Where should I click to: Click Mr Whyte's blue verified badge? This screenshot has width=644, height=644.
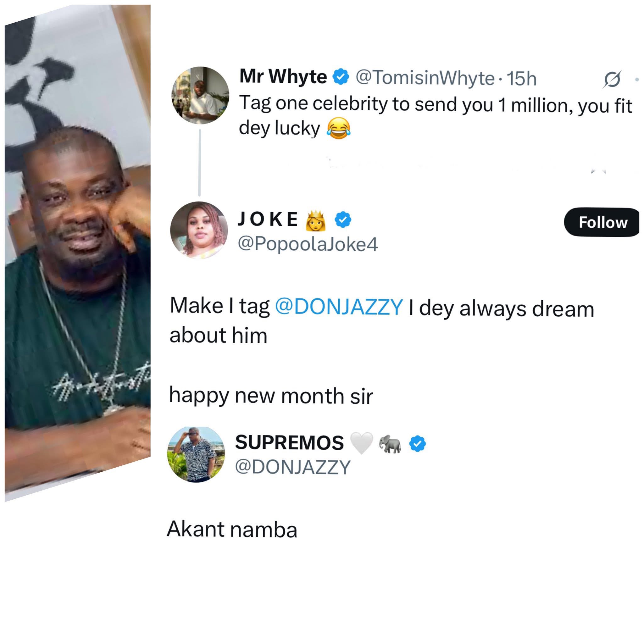[x=341, y=77]
